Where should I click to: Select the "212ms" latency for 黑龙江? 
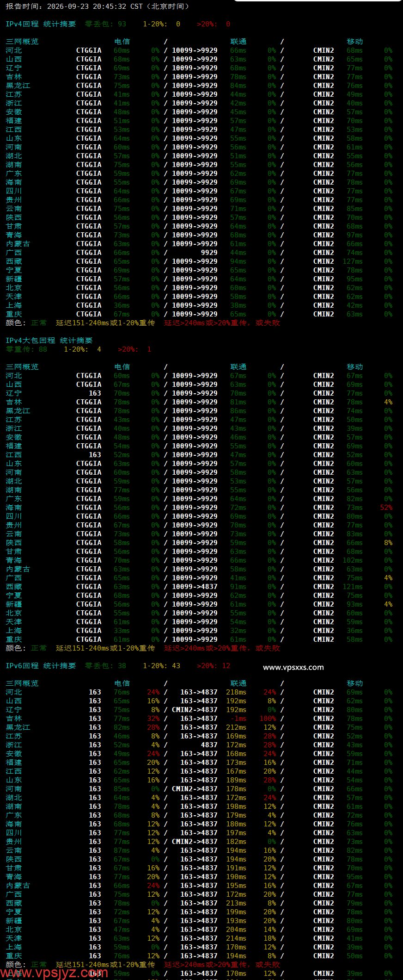[x=236, y=727]
